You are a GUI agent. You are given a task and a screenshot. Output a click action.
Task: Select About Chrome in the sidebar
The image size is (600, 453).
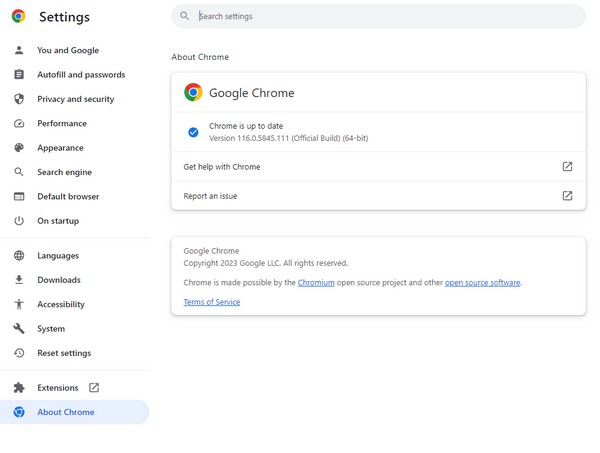pos(75,412)
